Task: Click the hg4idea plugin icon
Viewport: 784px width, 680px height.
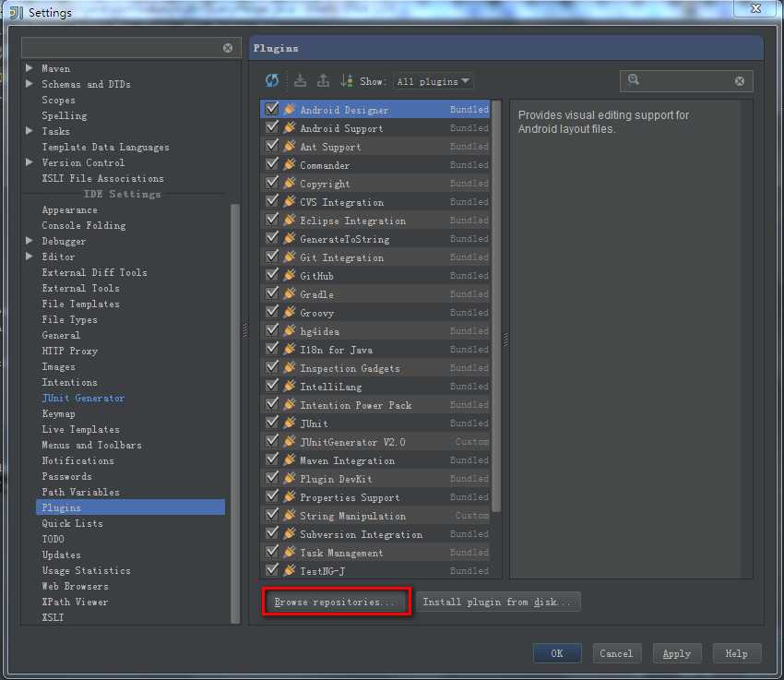Action: (290, 331)
